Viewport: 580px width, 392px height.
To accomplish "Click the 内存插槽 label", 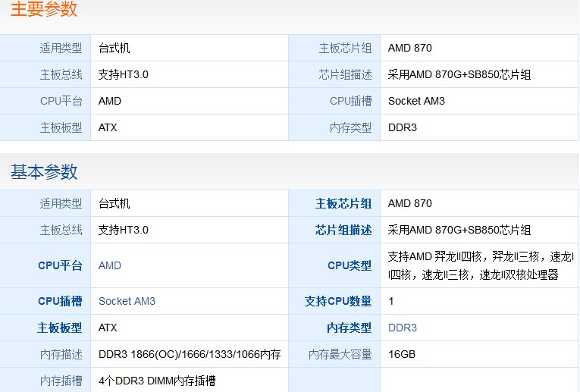I will [x=61, y=381].
